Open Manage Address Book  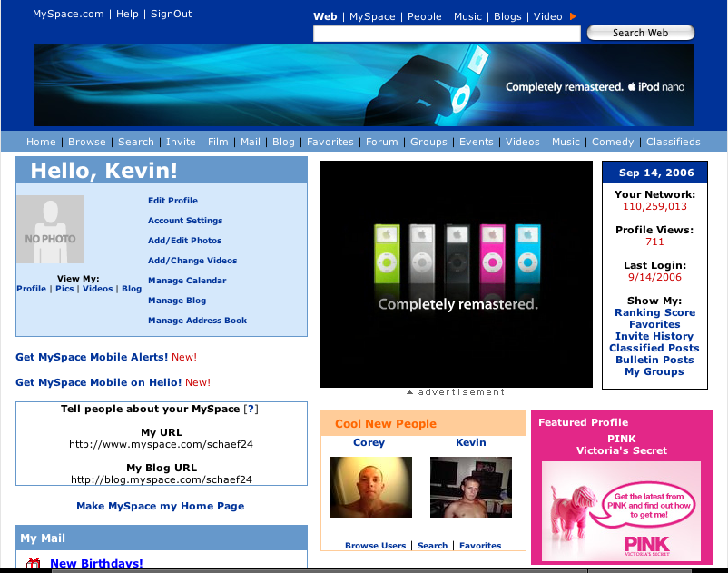point(197,321)
